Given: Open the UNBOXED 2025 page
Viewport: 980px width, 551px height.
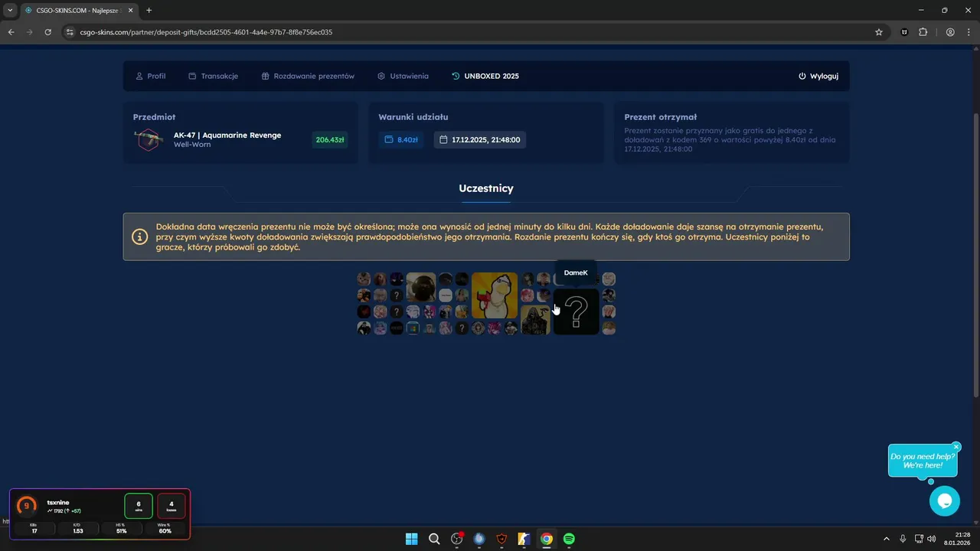Looking at the screenshot, I should 485,77.
